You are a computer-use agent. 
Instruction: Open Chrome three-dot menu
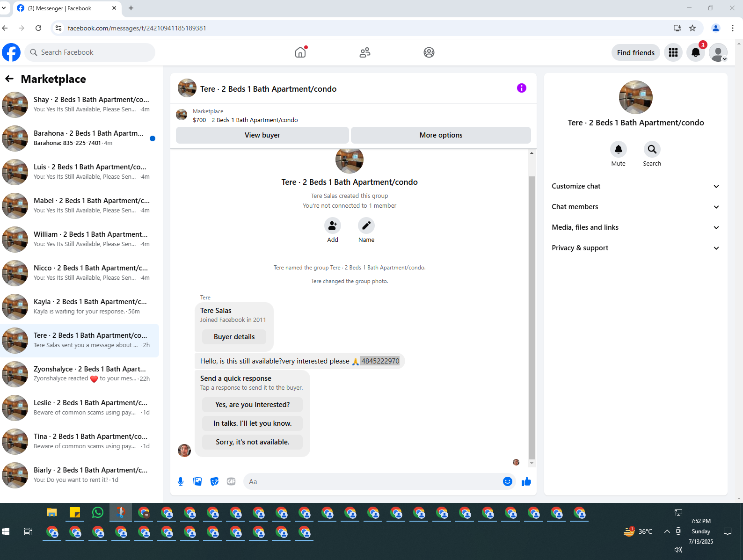pos(733,28)
